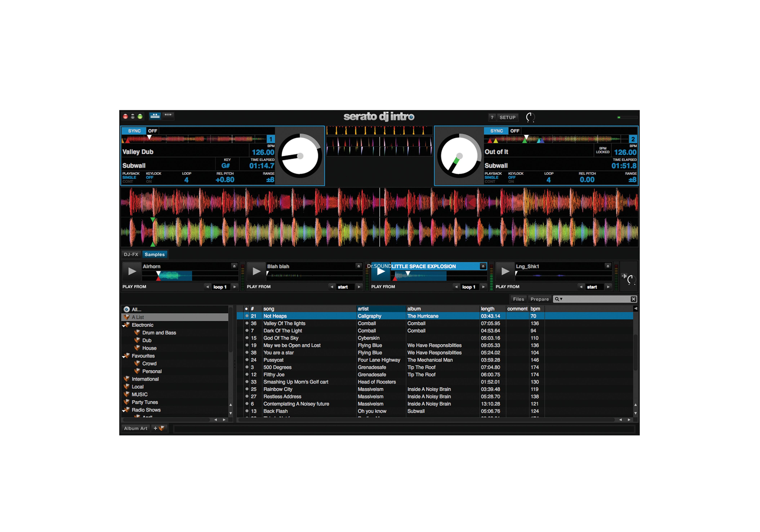Open the help question mark

pos(492,117)
